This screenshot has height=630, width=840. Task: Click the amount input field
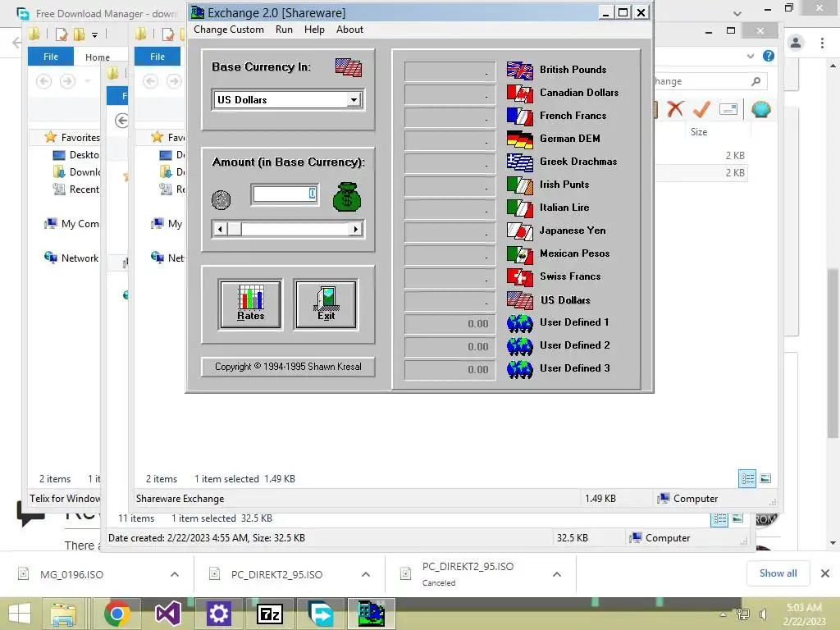click(285, 194)
